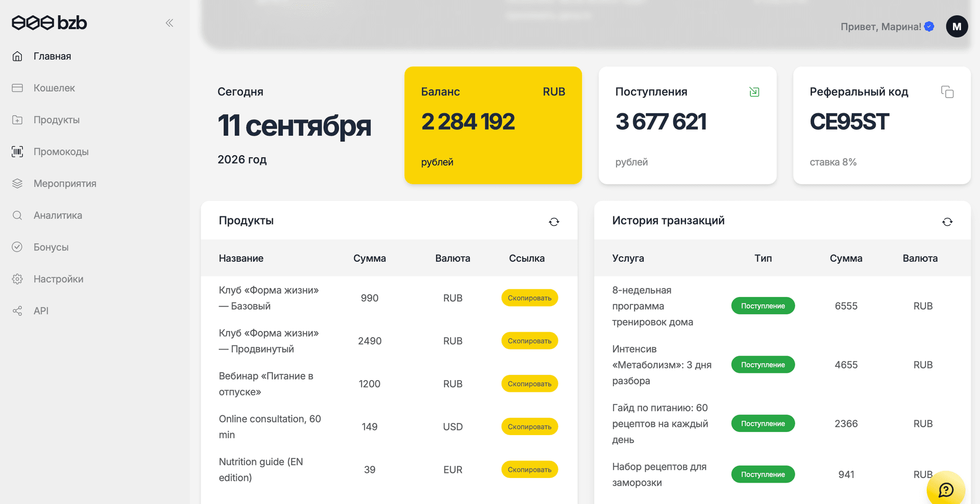Open the Кошелек menu item

click(x=54, y=88)
